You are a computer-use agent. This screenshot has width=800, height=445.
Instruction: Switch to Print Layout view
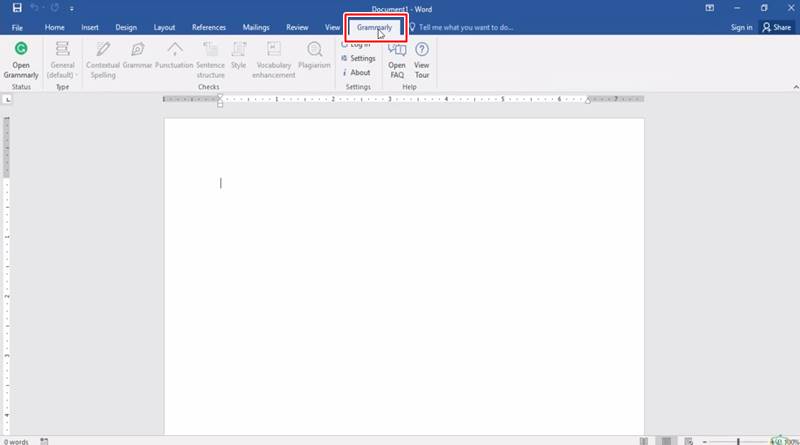point(666,441)
